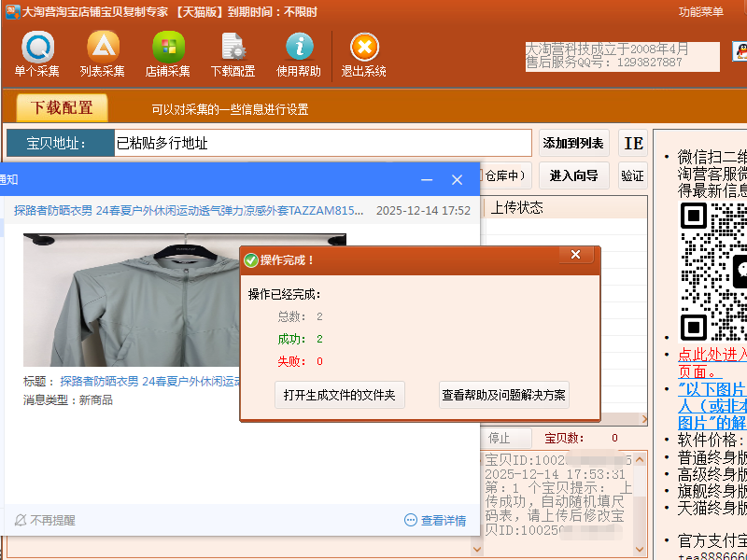Click the IE button beside address field
The image size is (747, 560).
(633, 144)
